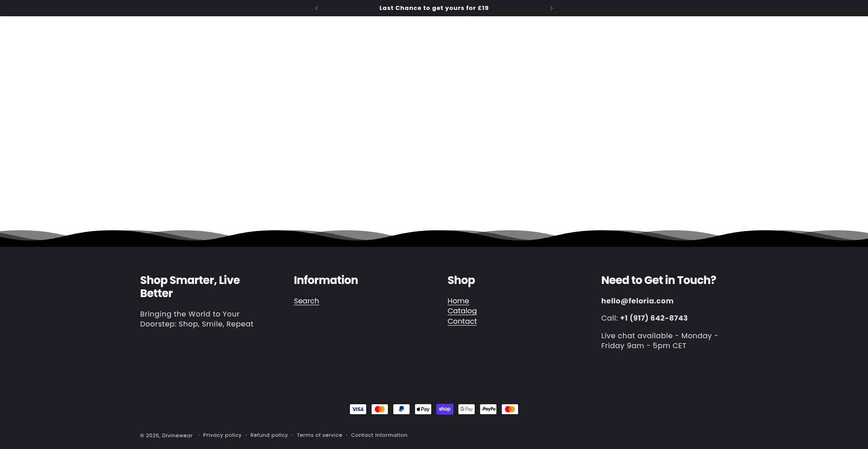View the Refund policy page
The height and width of the screenshot is (449, 868).
point(269,435)
